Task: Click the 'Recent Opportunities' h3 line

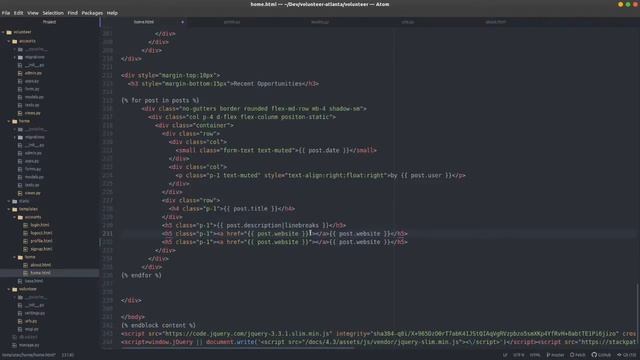Action: point(223,84)
